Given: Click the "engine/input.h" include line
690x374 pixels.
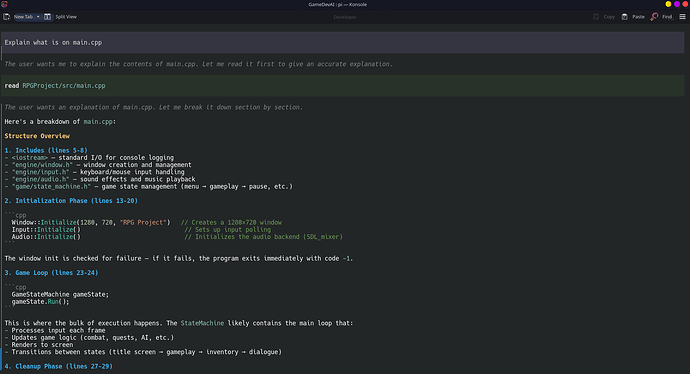Looking at the screenshot, I should click(95, 172).
